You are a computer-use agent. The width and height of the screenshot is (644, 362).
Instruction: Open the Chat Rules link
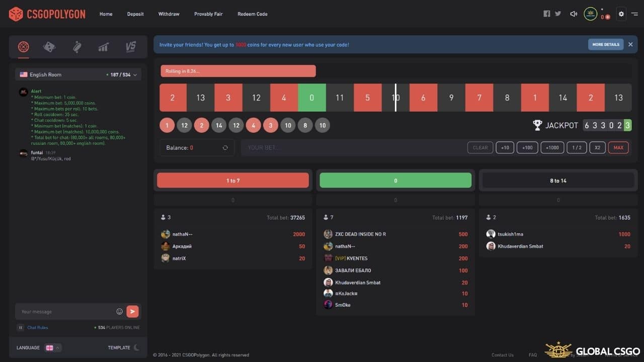coord(38,327)
